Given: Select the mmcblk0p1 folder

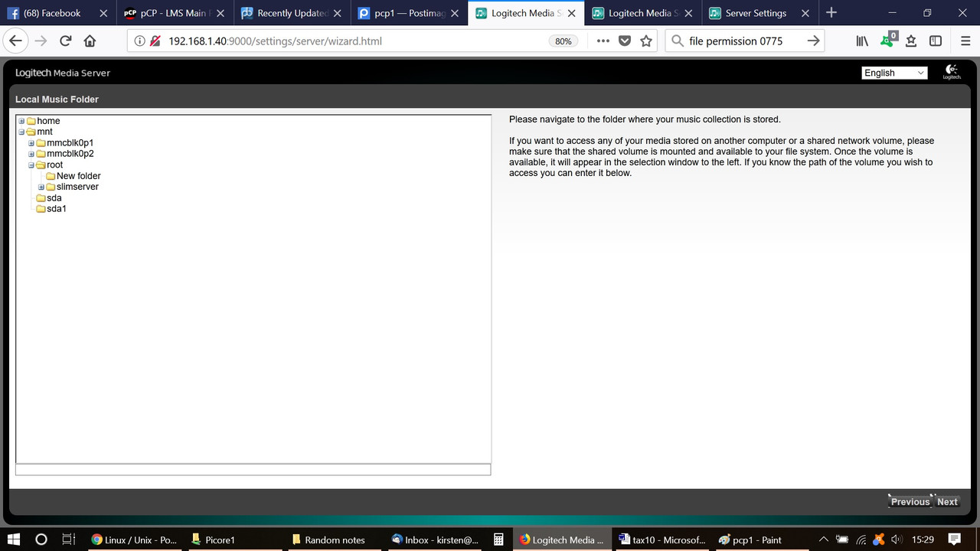Looking at the screenshot, I should point(70,143).
